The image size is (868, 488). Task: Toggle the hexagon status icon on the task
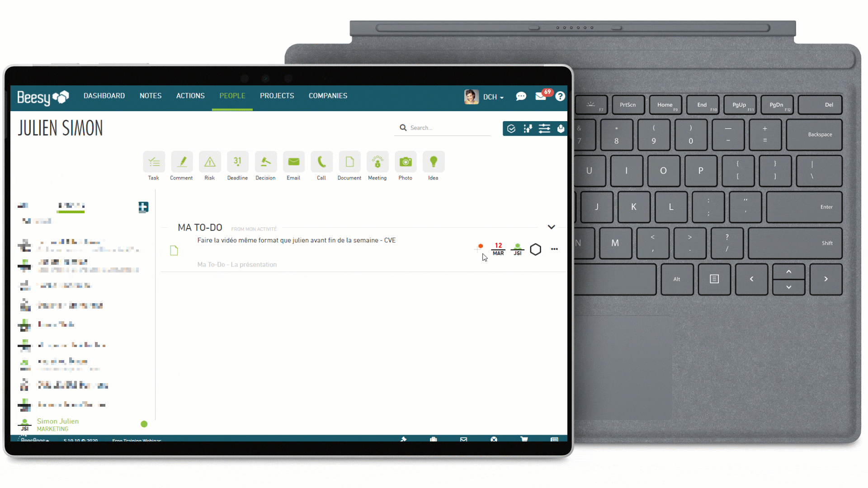tap(535, 249)
